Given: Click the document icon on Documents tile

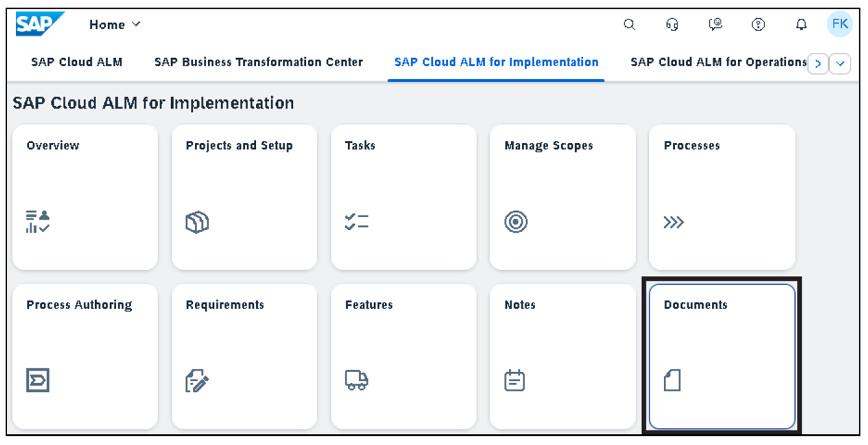Looking at the screenshot, I should pos(673,381).
